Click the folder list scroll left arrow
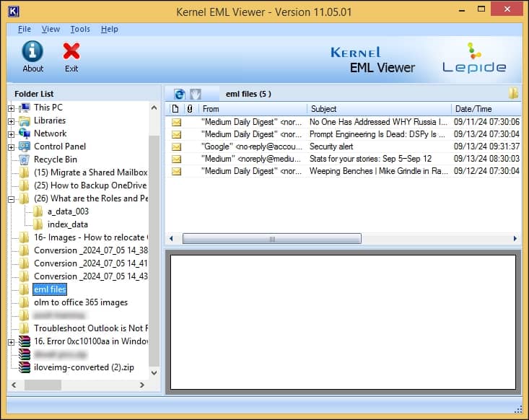 (14, 385)
